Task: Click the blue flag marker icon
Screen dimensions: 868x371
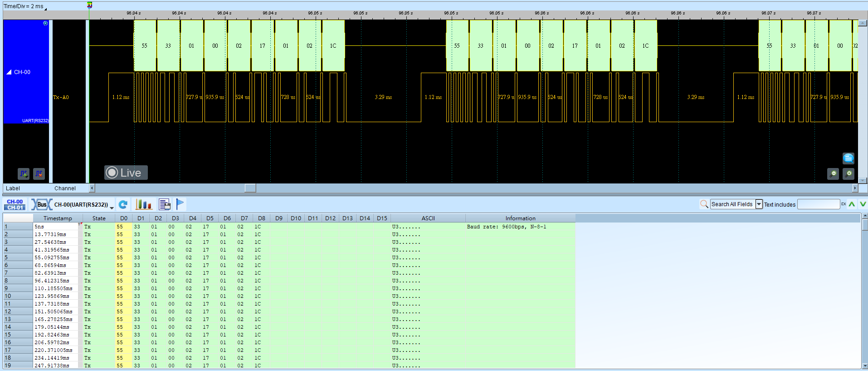Action: (x=180, y=204)
